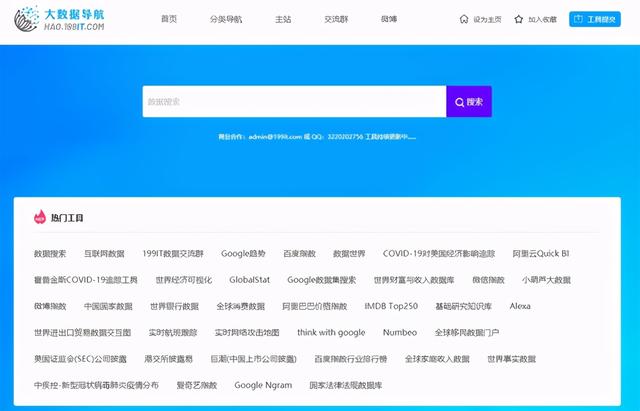
Task: Open the GlobalStat link
Action: tap(249, 280)
